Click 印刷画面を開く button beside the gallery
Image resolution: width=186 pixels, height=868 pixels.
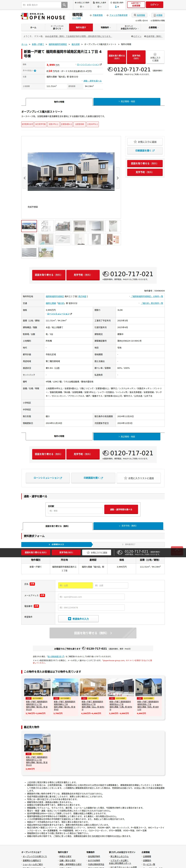coord(145,151)
